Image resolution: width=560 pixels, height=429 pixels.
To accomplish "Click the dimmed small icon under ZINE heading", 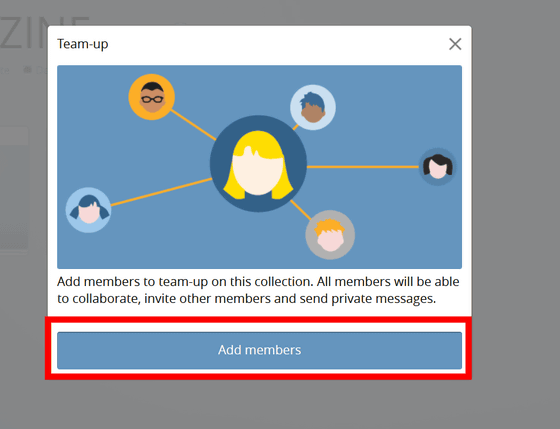I will [x=27, y=70].
